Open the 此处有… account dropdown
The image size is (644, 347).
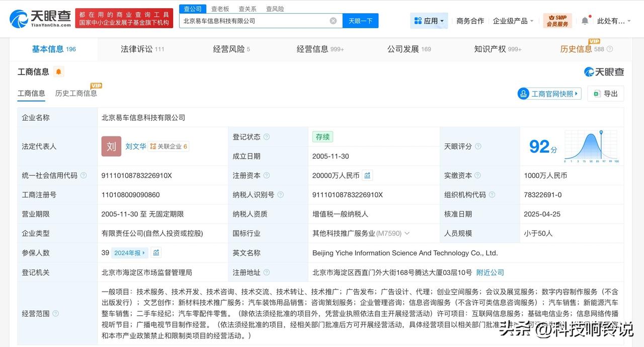coord(614,21)
